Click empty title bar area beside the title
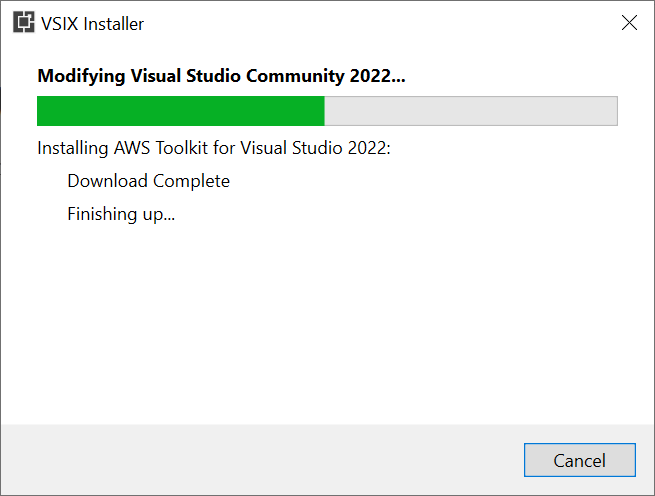 (x=376, y=23)
